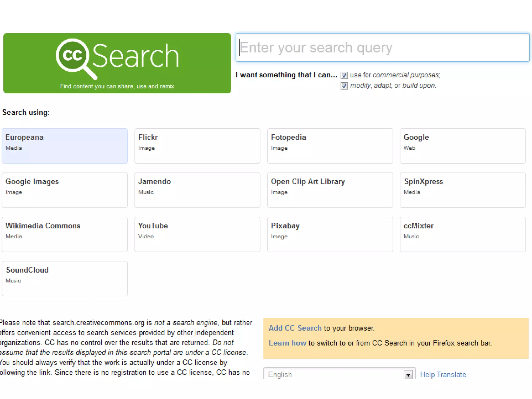Select Europeana media search option
The width and height of the screenshot is (532, 399).
click(65, 146)
